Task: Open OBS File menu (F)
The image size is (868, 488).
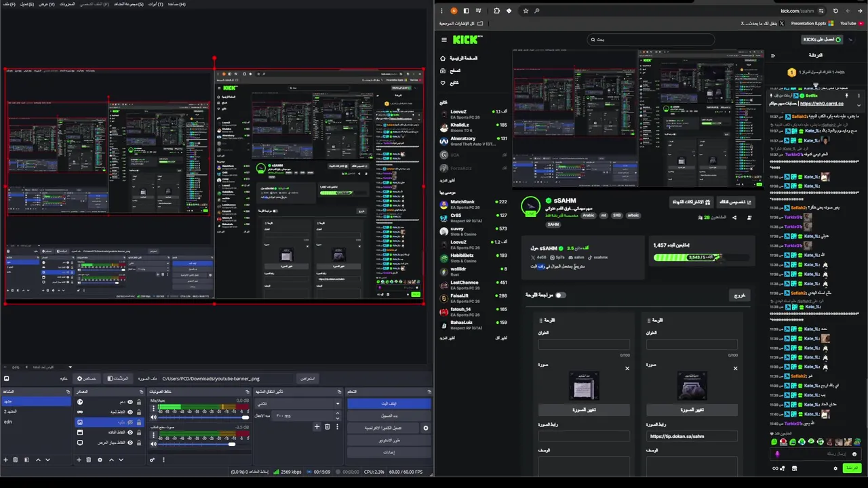Action: click(8, 4)
